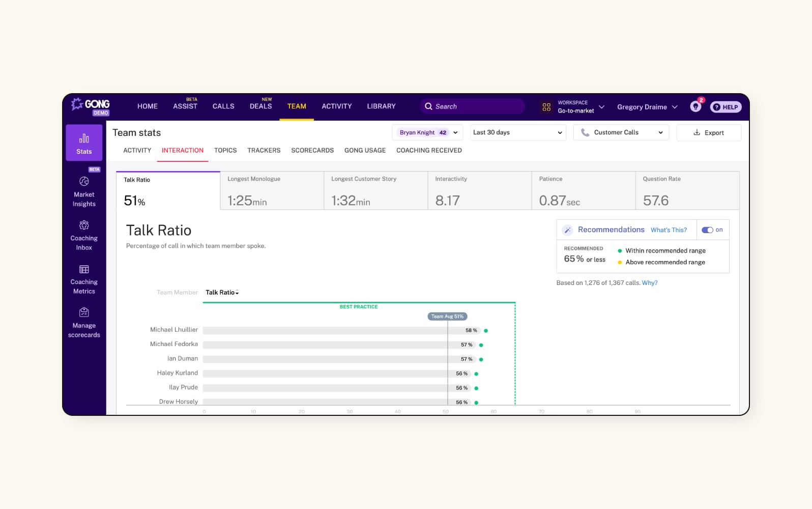Open the Coaching Inbox icon
The width and height of the screenshot is (812, 509).
(84, 225)
